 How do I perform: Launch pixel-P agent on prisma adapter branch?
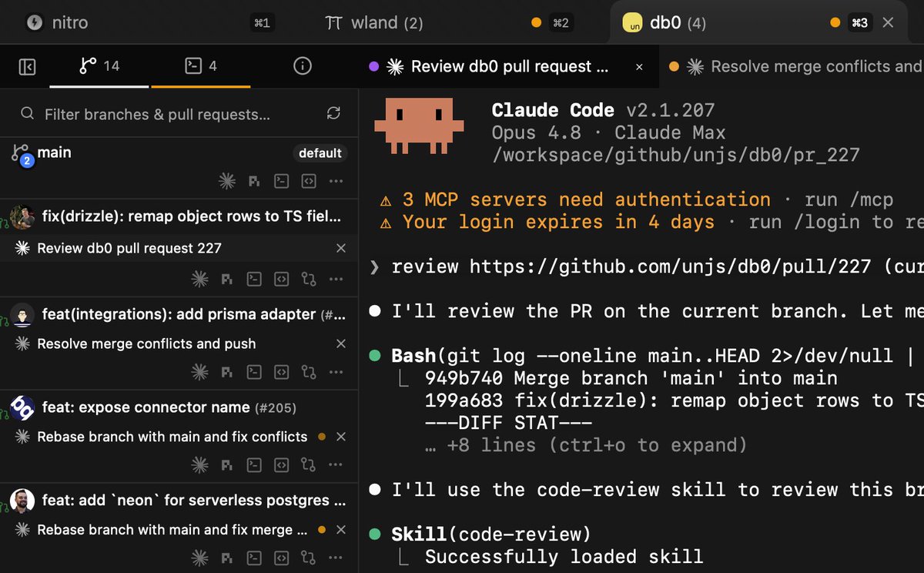click(226, 373)
